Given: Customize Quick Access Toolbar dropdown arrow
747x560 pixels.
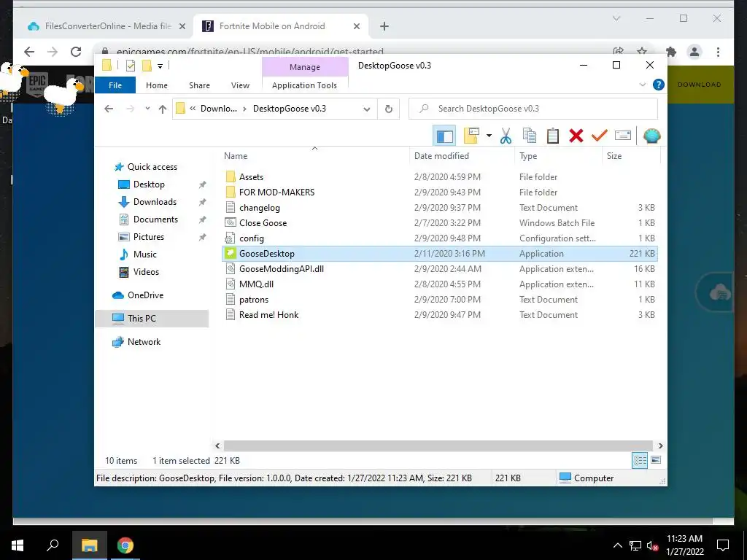Looking at the screenshot, I should coord(160,66).
